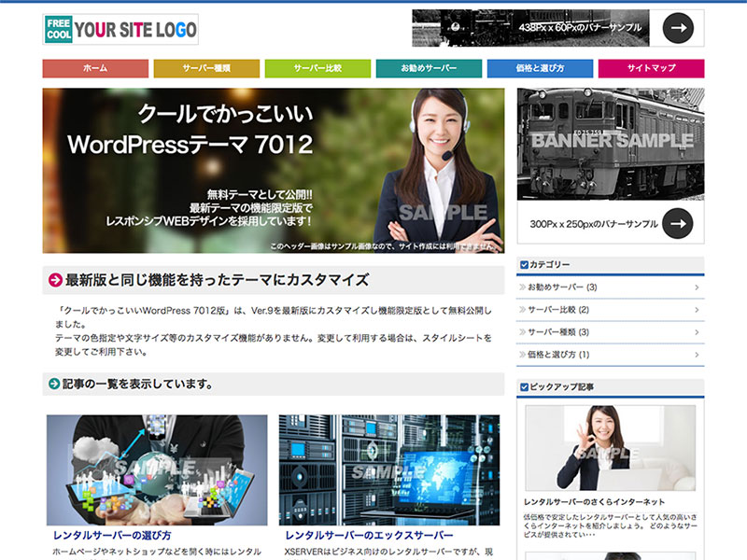Image resolution: width=747 pixels, height=560 pixels.
Task: Go to the お勧めサーバー menu item
Action: 429,68
